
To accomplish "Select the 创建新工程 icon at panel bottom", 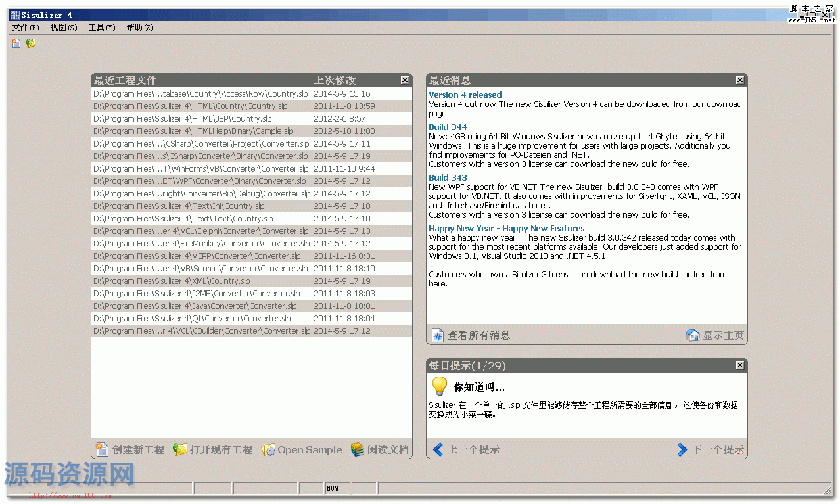I will 102,449.
